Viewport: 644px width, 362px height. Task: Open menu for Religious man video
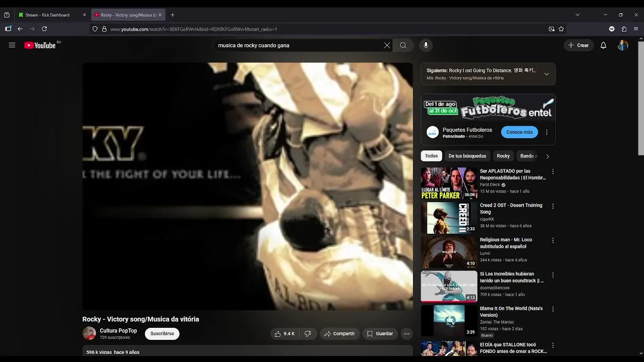pos(552,240)
